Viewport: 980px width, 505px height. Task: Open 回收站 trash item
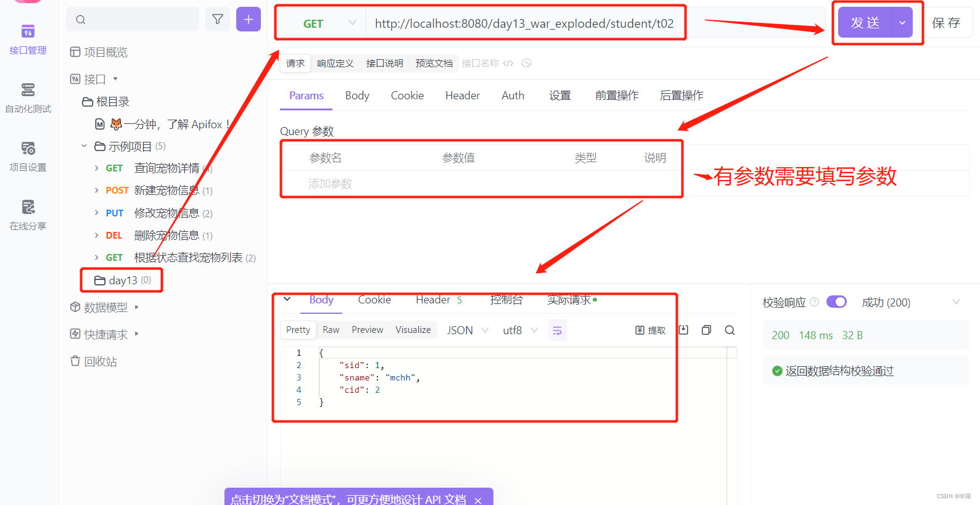[x=94, y=361]
